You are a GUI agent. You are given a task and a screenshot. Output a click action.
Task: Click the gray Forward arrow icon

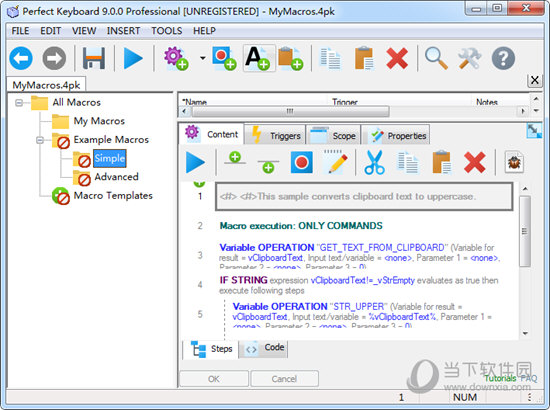[54, 58]
